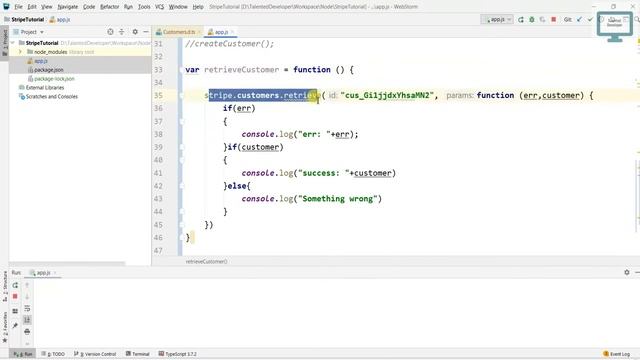Screen dimensions: 640x360
Task: Toggle fold marker at line 37
Action: [x=181, y=121]
